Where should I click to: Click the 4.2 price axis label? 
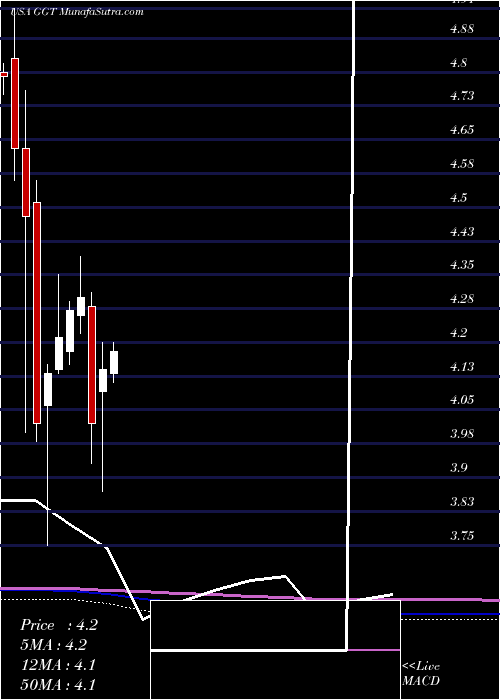[458, 333]
